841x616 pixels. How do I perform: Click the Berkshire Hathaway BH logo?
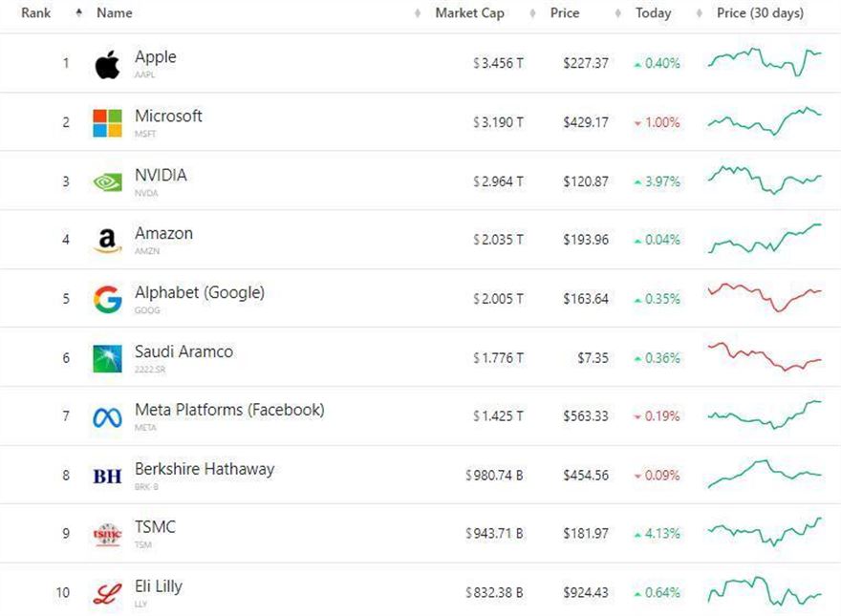click(107, 476)
